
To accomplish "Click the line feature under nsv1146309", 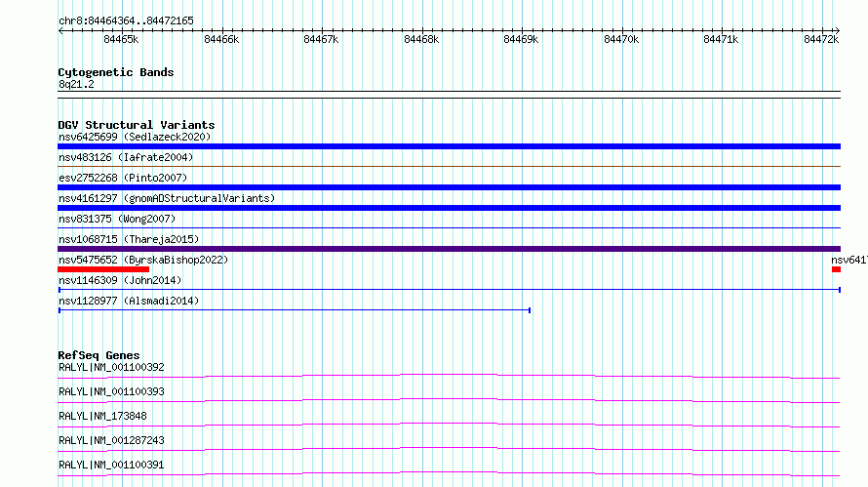I will click(450, 290).
